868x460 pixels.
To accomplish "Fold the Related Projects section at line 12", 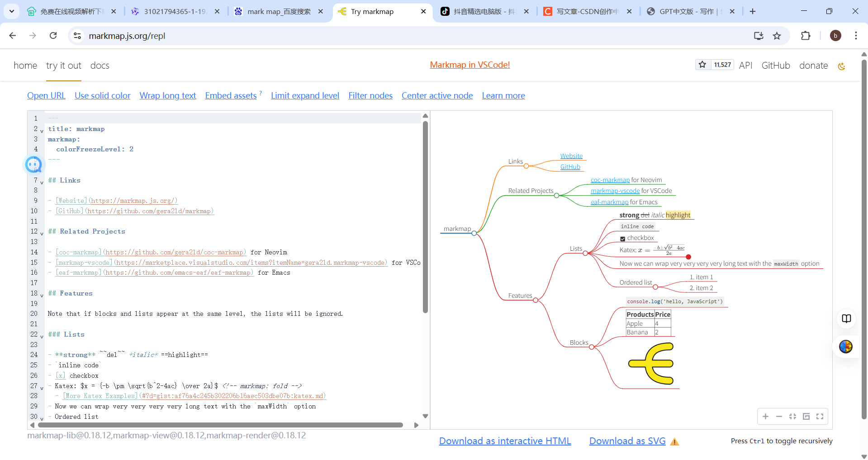I will [42, 234].
